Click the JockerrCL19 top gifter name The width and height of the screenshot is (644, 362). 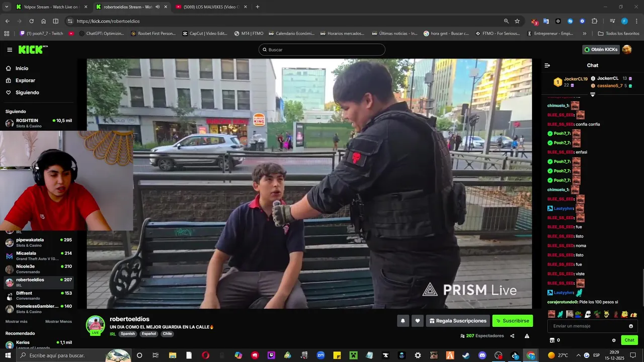tap(576, 79)
